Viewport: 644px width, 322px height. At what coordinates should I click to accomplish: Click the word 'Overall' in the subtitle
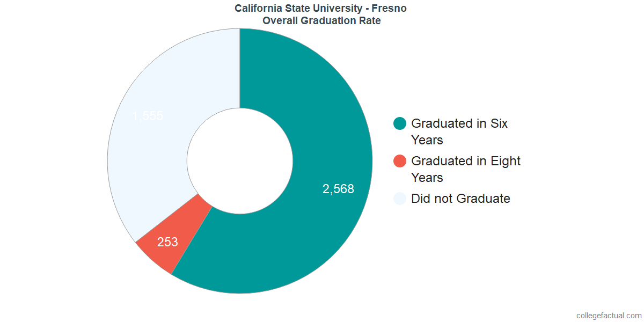tap(280, 20)
